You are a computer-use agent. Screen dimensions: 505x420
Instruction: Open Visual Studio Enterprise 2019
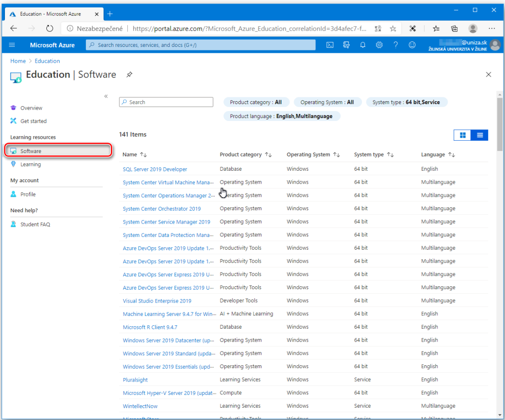coord(157,301)
